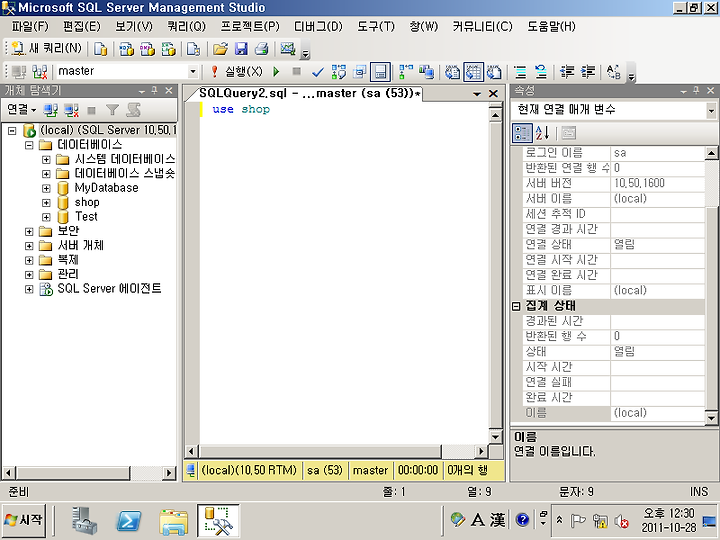Screen dimensions: 720x540
Task: Toggle Categorized view in Properties panel
Action: (523, 133)
